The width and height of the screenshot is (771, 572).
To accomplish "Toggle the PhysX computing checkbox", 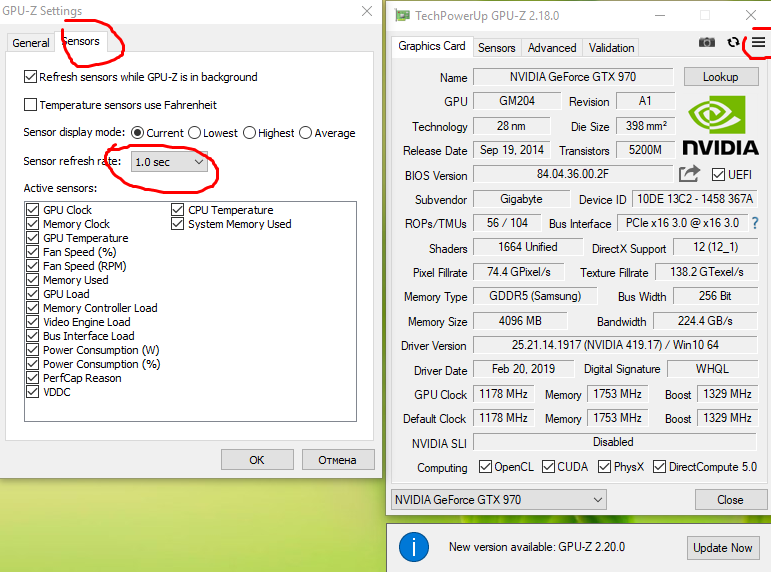I will pyautogui.click(x=604, y=466).
